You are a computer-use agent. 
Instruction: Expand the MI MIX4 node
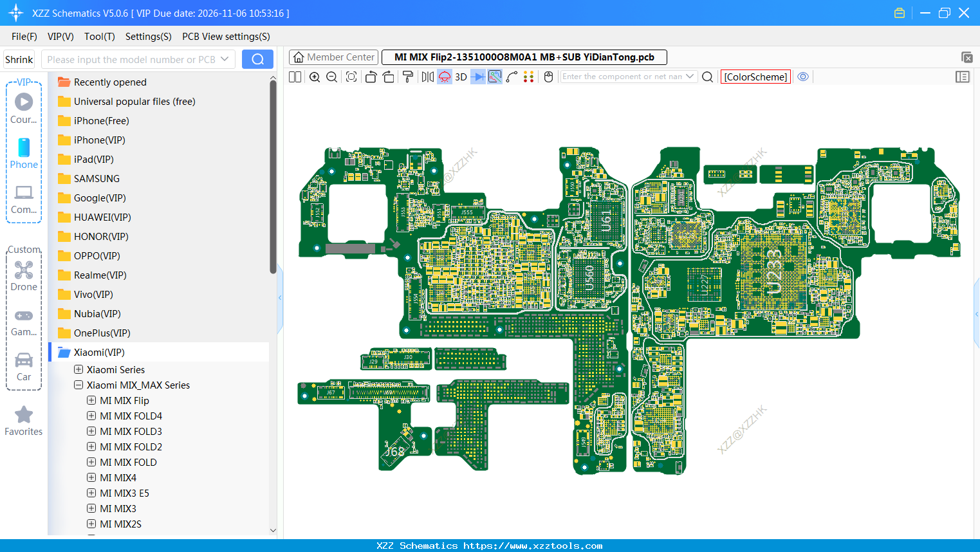(x=91, y=477)
